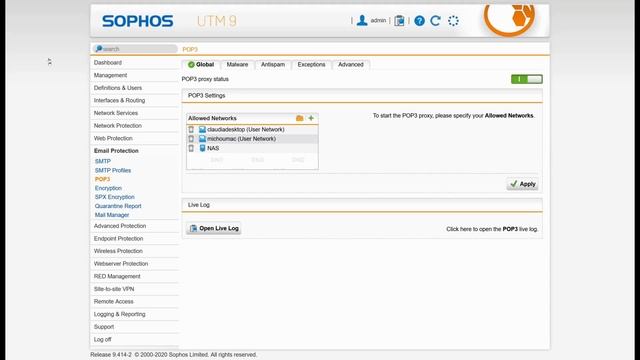640x360 pixels.
Task: Select michoumac (User Network) entry
Action: (241, 139)
